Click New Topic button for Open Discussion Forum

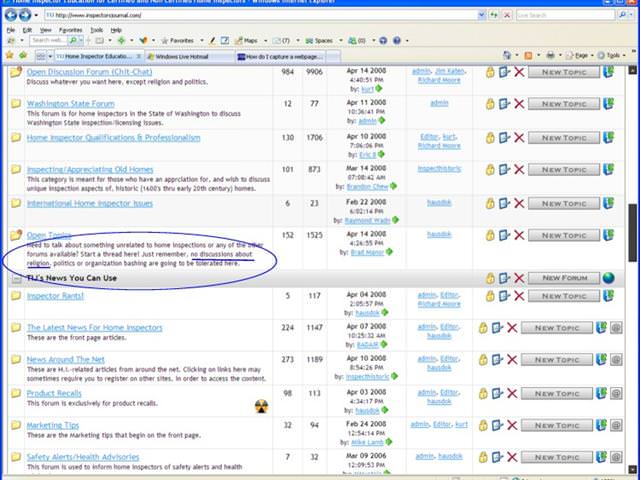coord(563,72)
